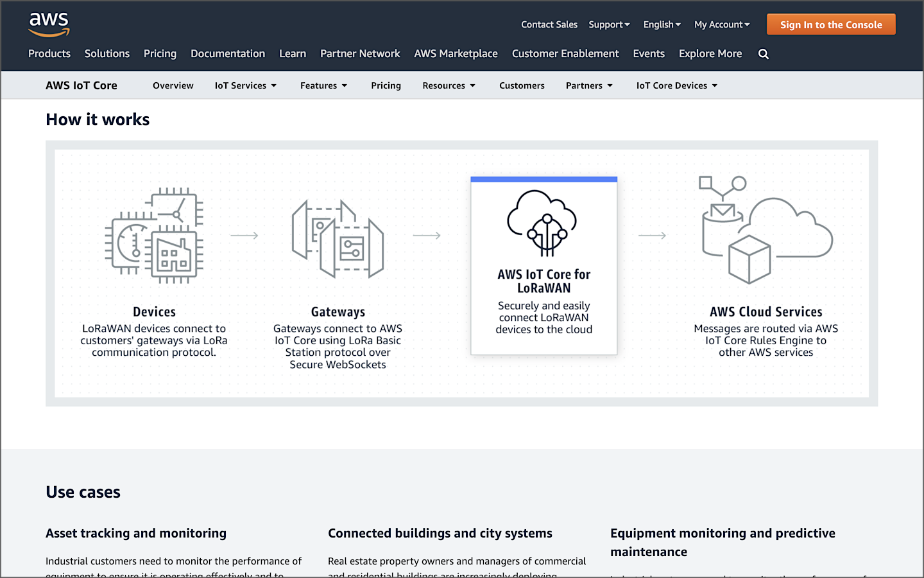This screenshot has width=924, height=578.
Task: Click the AWS logo
Action: 49,24
